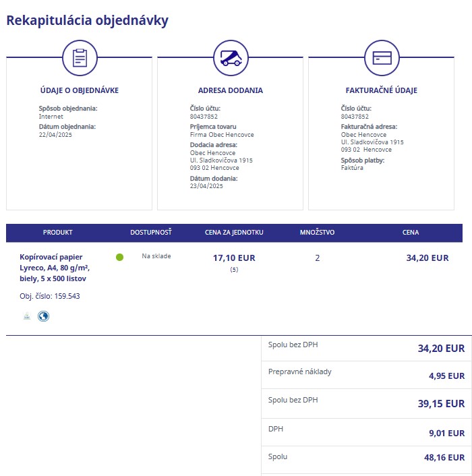Click the Fakturačné údaje section title
Viewport: 472px width, 476px height.
pyautogui.click(x=381, y=90)
